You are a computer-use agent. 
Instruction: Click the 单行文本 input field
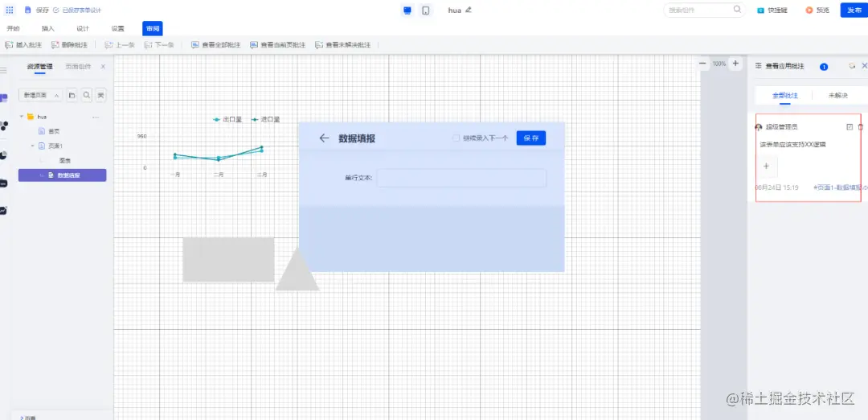[461, 178]
